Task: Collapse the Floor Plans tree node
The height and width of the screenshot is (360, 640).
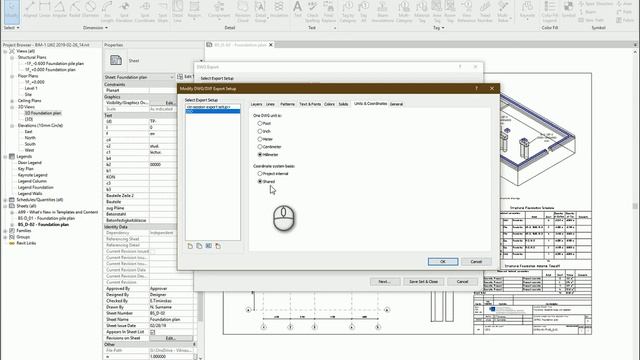Action: tap(12, 76)
